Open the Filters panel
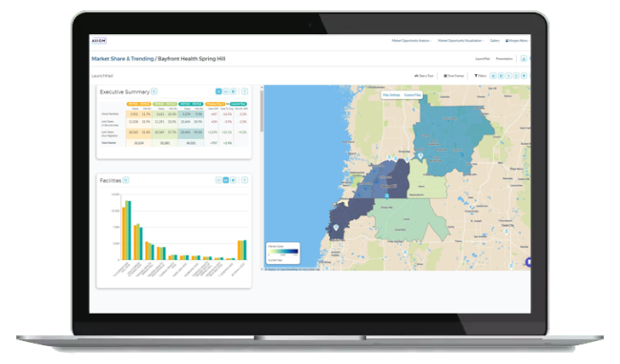 point(480,76)
